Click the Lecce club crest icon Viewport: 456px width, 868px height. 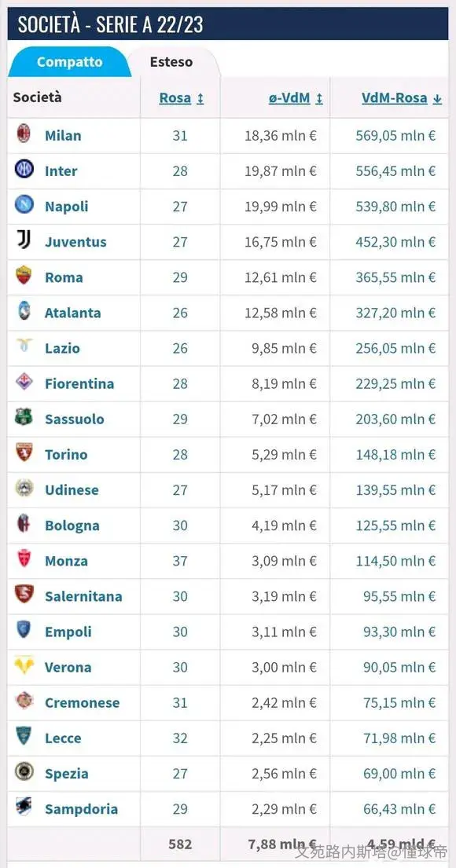point(24,736)
